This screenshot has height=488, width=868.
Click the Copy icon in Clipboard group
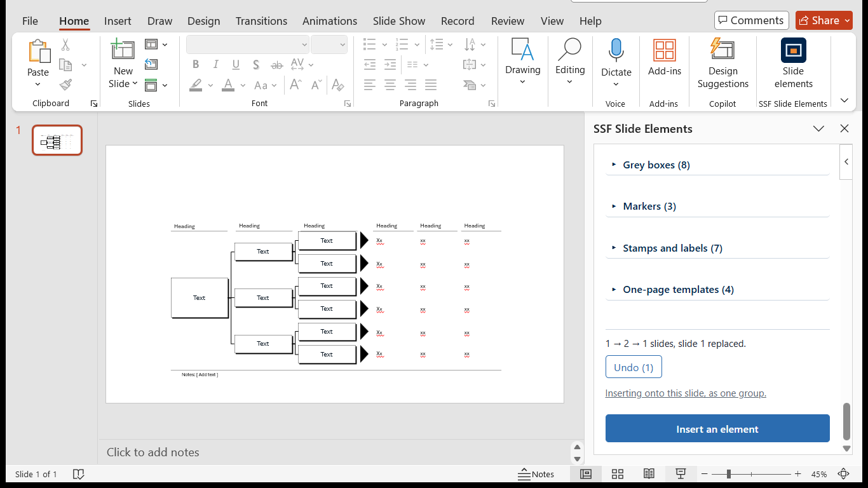click(65, 65)
